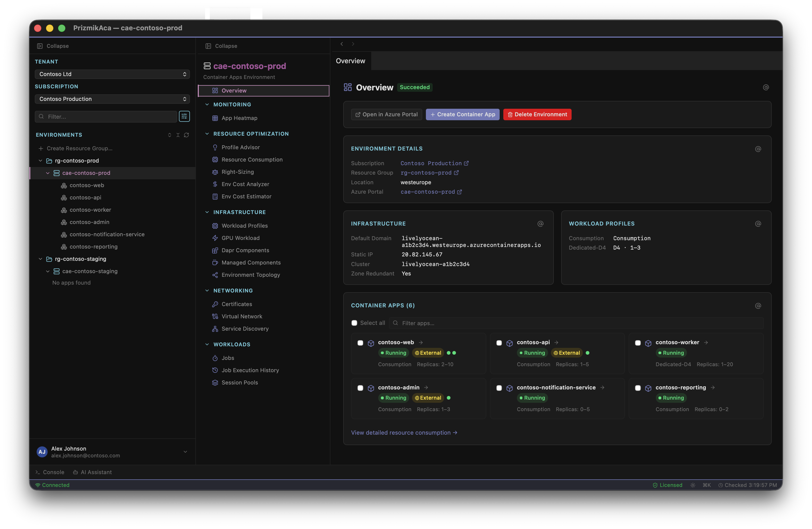Expand the Alex Johnson account menu
The height and width of the screenshot is (529, 812).
pos(185,452)
